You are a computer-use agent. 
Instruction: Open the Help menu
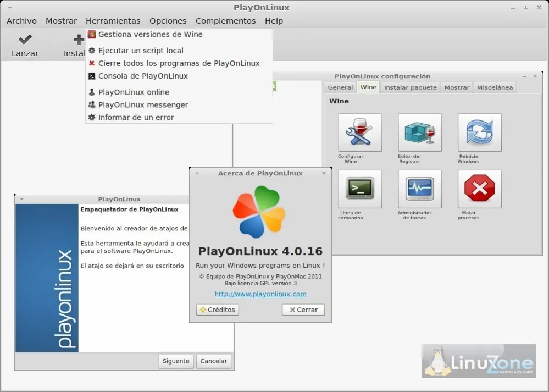pos(274,21)
